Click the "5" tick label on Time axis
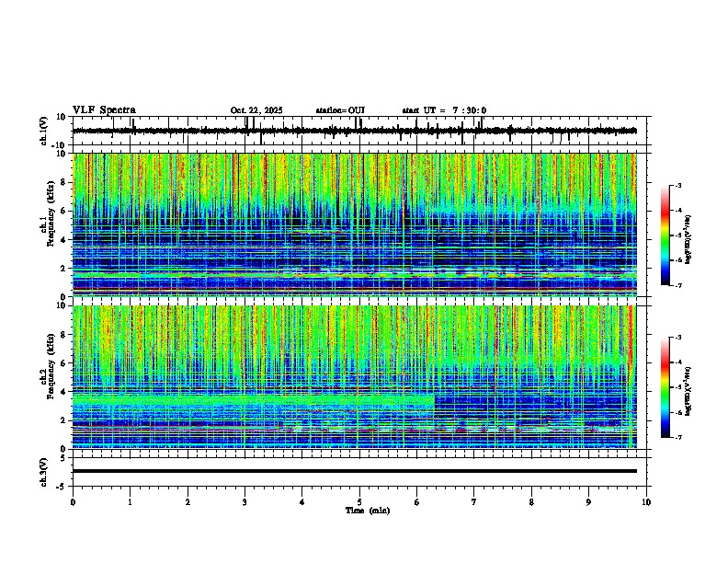Screen dimensions: 728x563 point(359,502)
